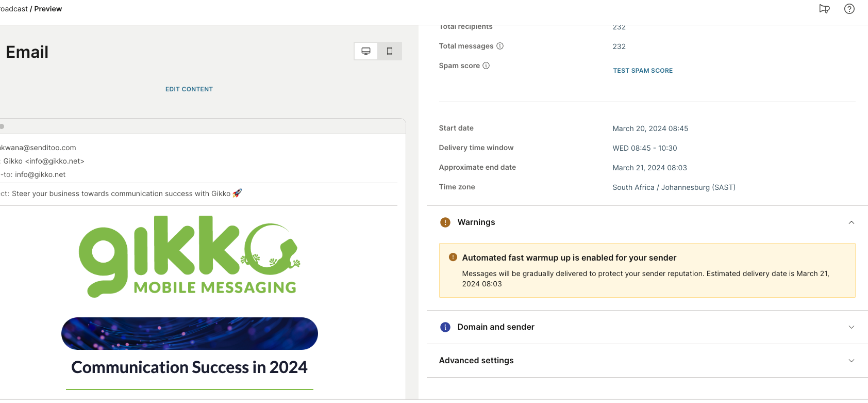Click Test Spam Score link

tap(643, 71)
